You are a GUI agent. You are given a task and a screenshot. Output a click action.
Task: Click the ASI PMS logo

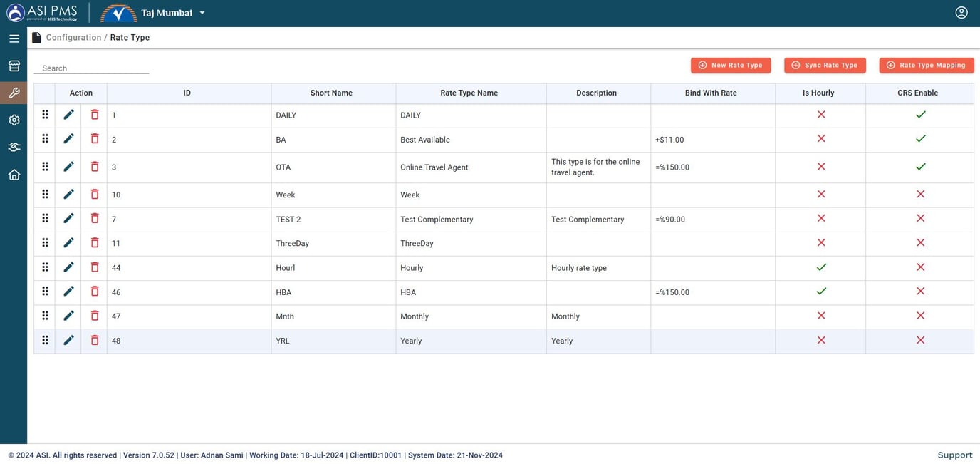42,12
